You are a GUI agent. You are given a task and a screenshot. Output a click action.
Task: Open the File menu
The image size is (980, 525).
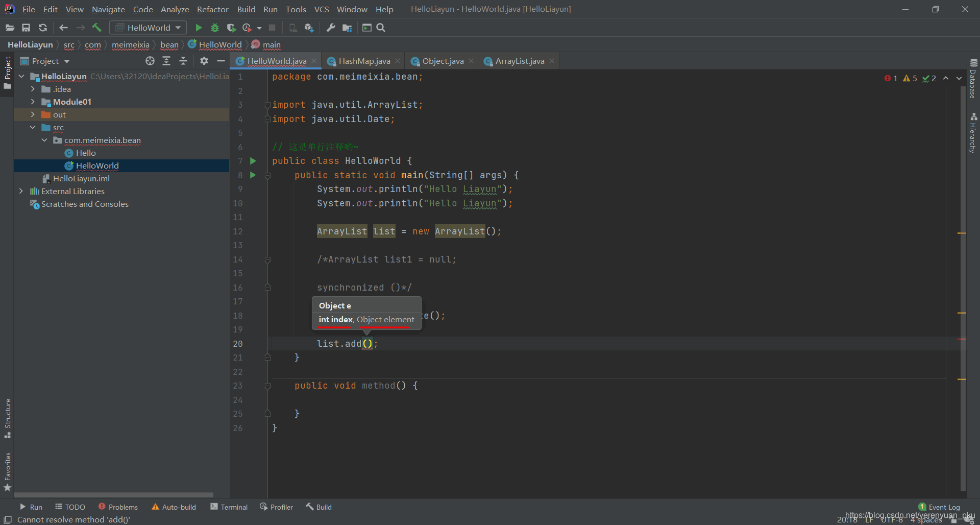29,9
